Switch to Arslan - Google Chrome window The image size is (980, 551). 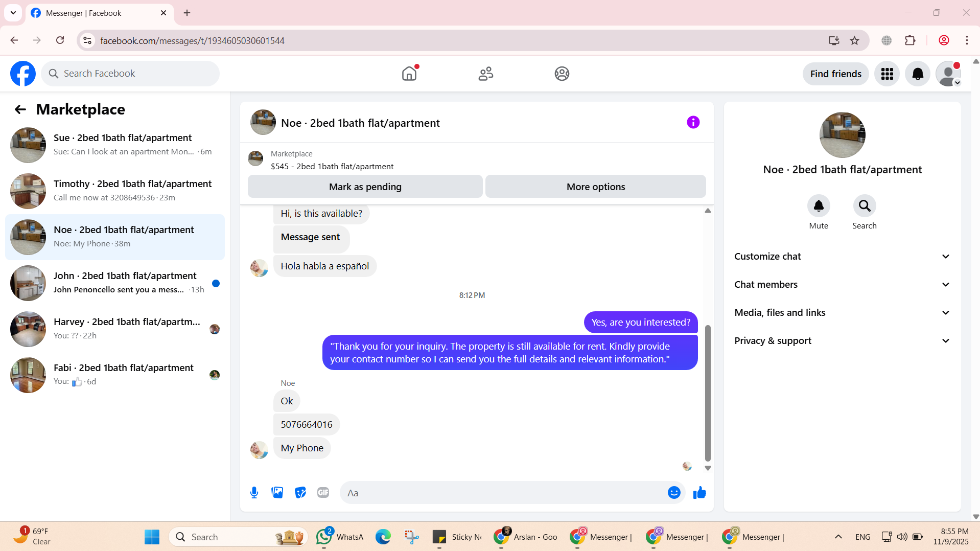click(526, 537)
